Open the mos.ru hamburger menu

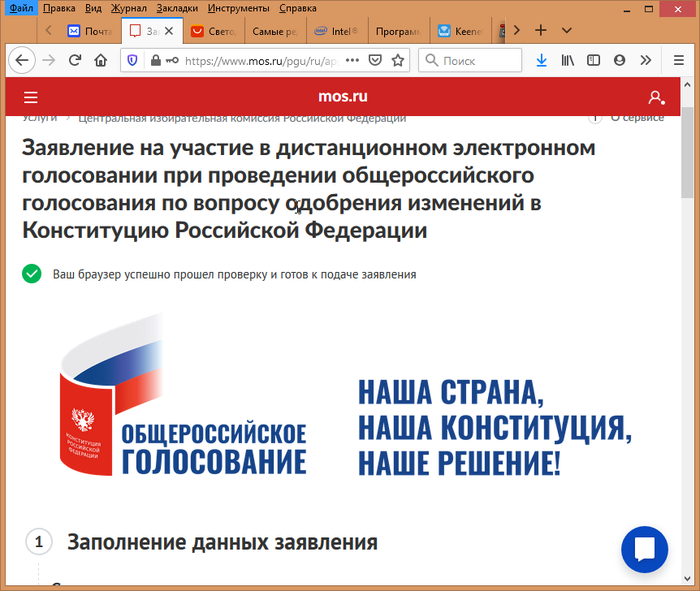point(31,98)
